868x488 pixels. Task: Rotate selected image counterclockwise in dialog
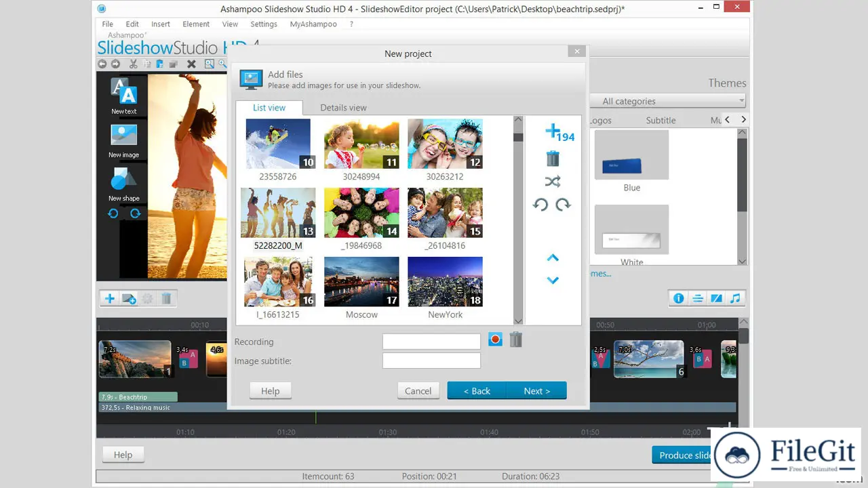click(540, 205)
